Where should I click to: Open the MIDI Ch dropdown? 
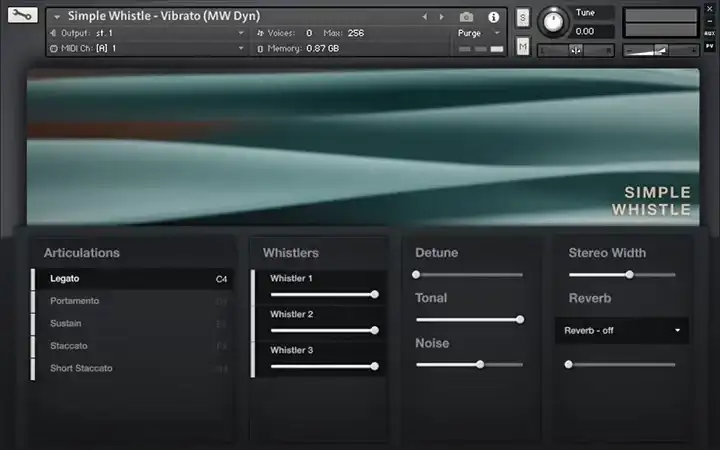coord(241,48)
